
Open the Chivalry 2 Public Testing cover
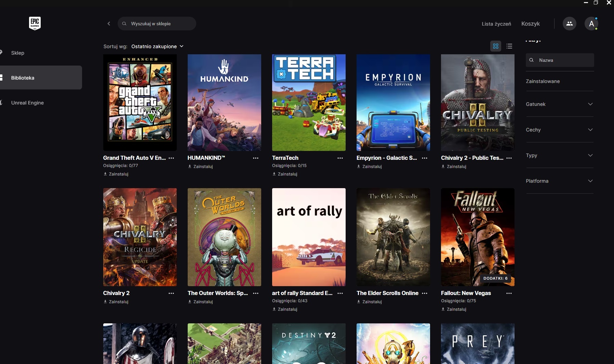pos(478,102)
